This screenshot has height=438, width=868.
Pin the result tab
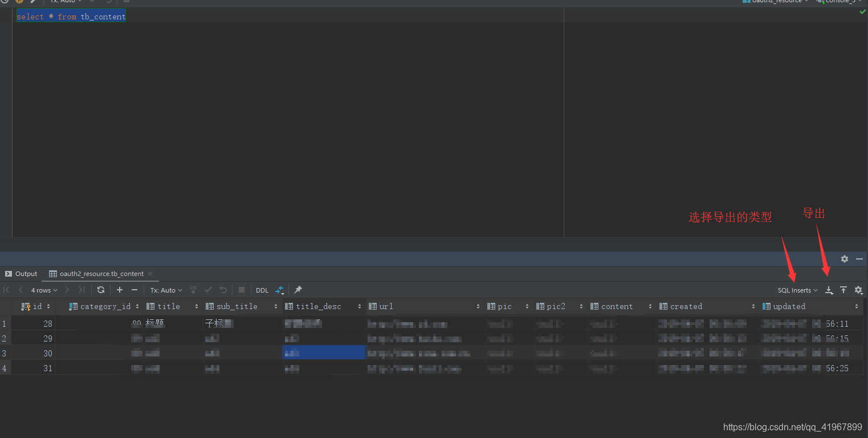point(298,290)
